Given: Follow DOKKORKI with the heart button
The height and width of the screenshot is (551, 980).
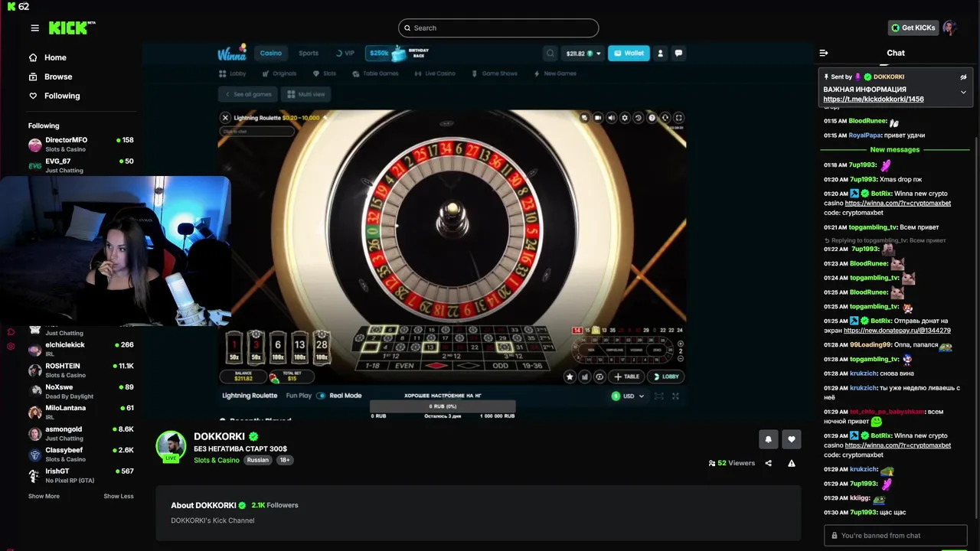Looking at the screenshot, I should point(792,439).
